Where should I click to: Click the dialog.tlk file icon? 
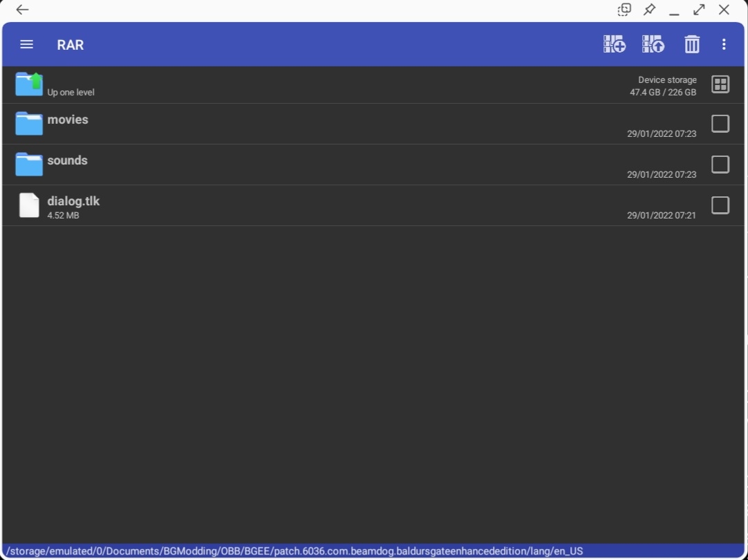point(29,205)
